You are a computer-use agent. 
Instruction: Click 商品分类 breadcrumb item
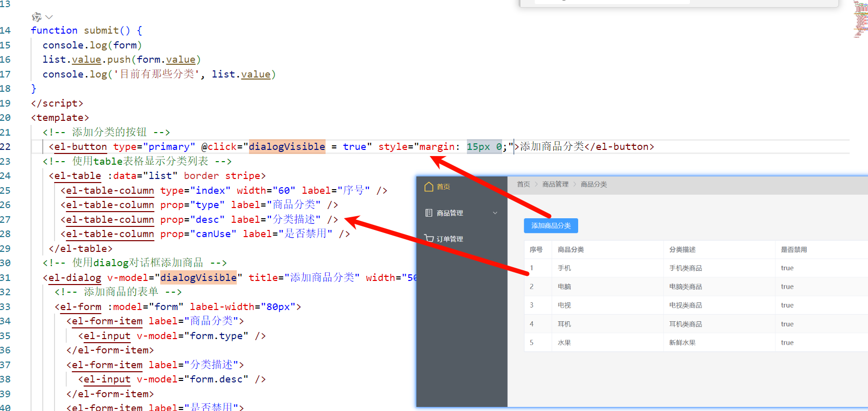point(593,184)
